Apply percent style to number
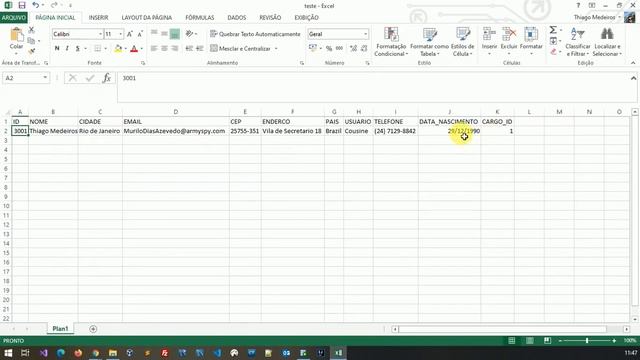The height and width of the screenshot is (360, 640). coord(329,49)
